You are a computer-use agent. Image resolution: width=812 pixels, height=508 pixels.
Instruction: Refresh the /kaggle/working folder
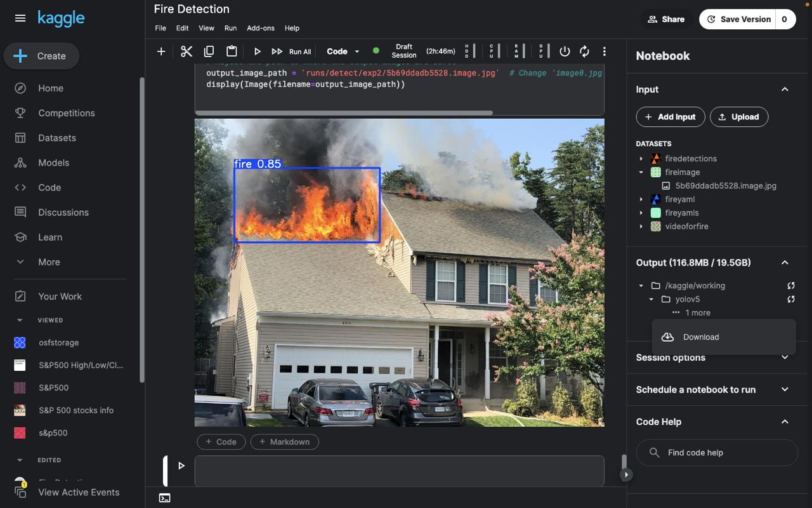pos(791,286)
